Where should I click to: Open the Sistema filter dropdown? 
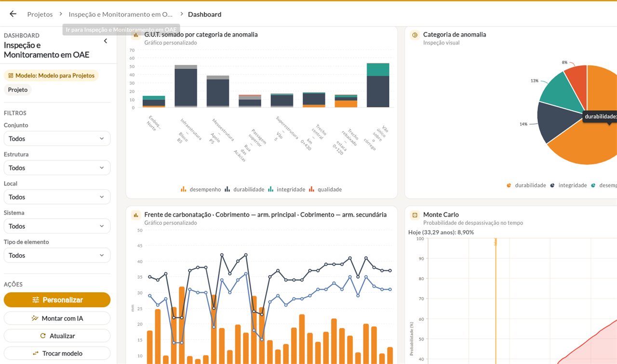click(57, 226)
